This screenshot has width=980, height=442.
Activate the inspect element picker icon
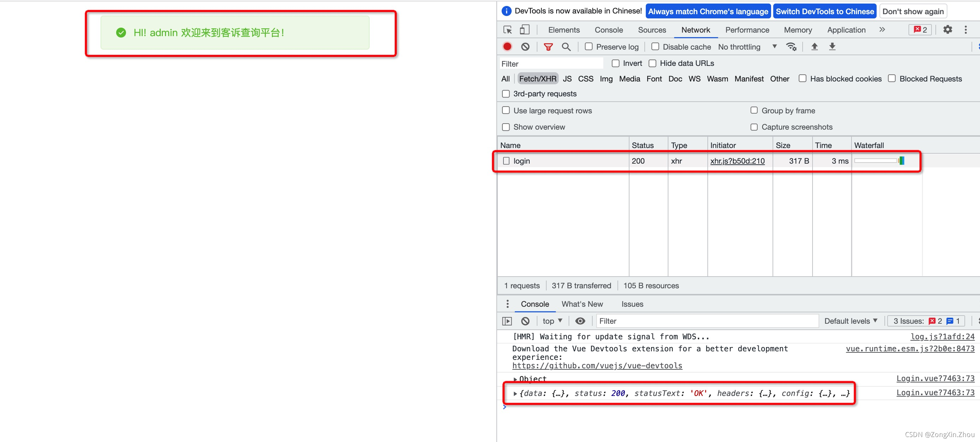[507, 30]
